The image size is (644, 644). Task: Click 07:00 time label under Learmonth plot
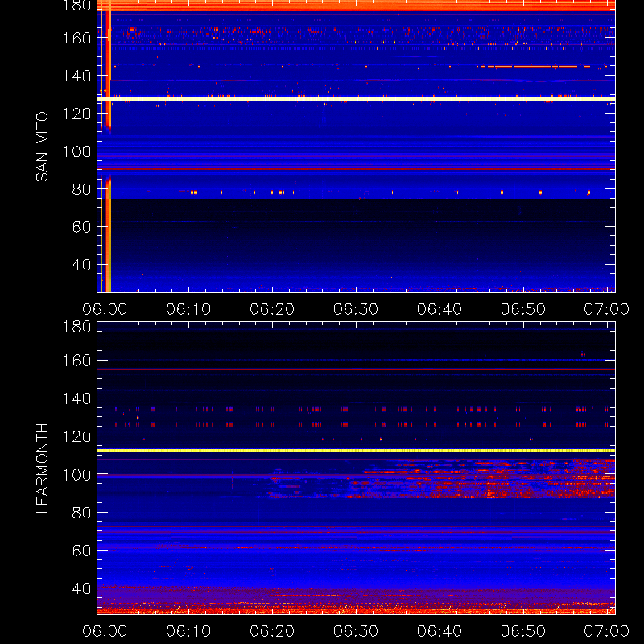pos(607,631)
